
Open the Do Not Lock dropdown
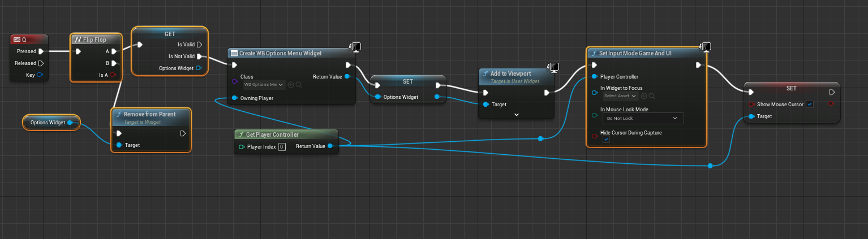(x=642, y=119)
